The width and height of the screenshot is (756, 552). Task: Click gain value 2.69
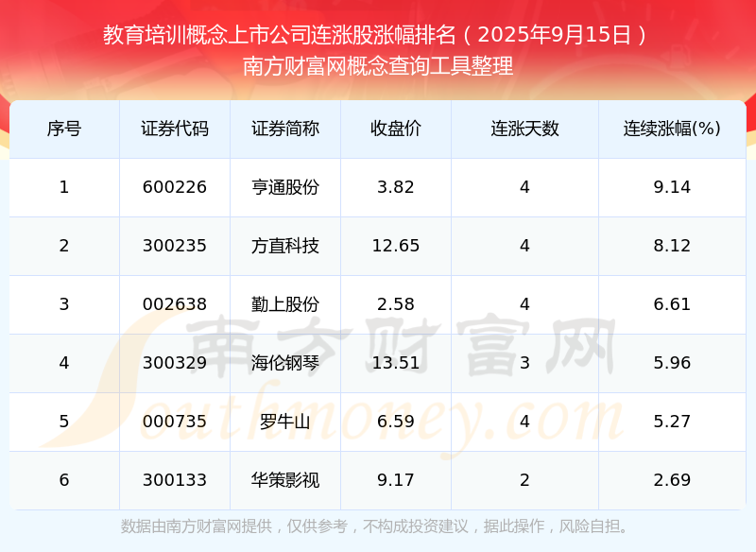672,480
